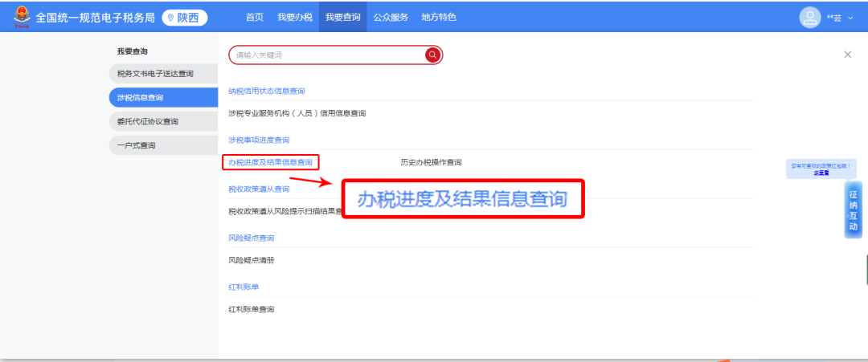This screenshot has height=362, width=868.
Task: Open the 征纳互动 side button
Action: (x=853, y=210)
